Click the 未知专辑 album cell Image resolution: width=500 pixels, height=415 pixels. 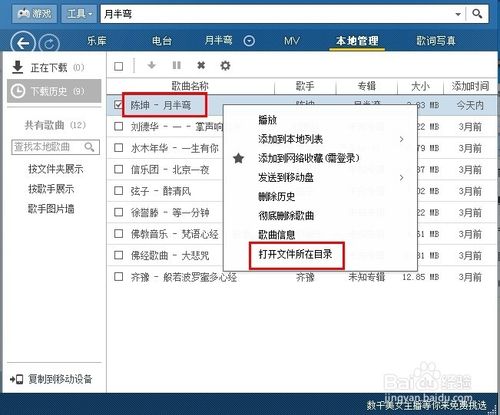pos(367,277)
